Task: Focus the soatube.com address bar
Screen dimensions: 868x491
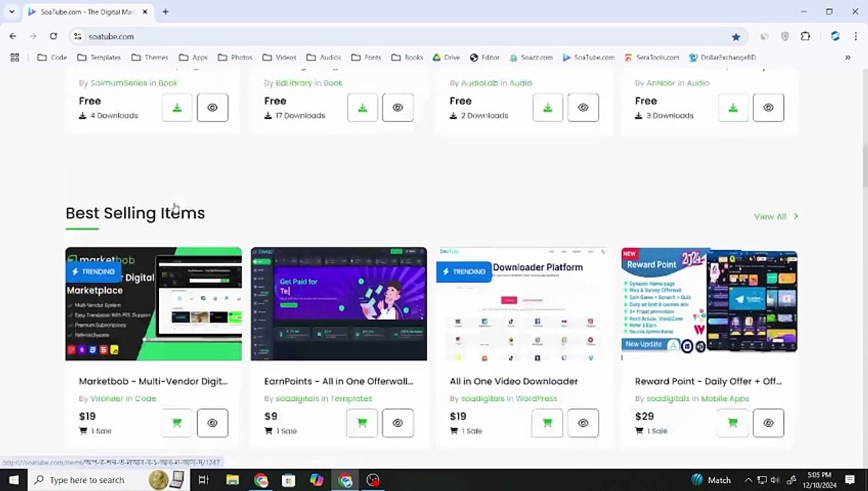Action: 403,37
